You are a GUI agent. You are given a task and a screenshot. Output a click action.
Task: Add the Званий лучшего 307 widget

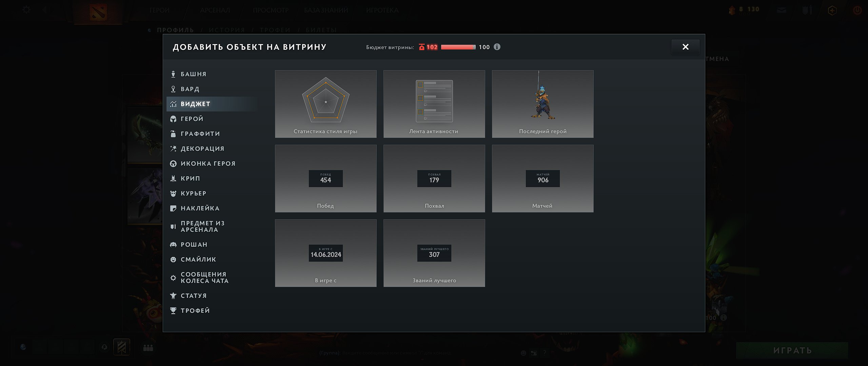coord(434,253)
